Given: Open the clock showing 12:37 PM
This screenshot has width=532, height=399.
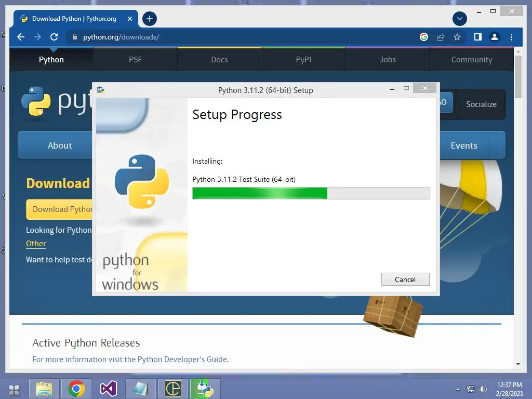Looking at the screenshot, I should point(509,389).
